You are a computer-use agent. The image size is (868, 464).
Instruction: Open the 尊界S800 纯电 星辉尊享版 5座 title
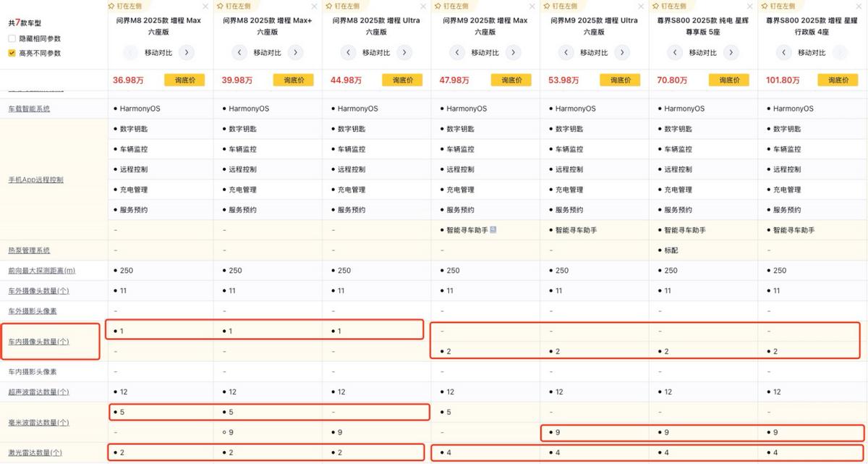click(703, 26)
